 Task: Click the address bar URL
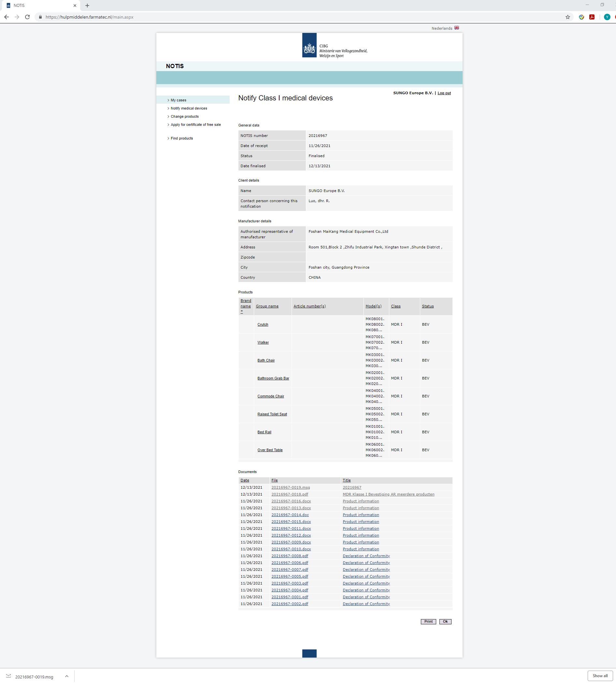89,17
